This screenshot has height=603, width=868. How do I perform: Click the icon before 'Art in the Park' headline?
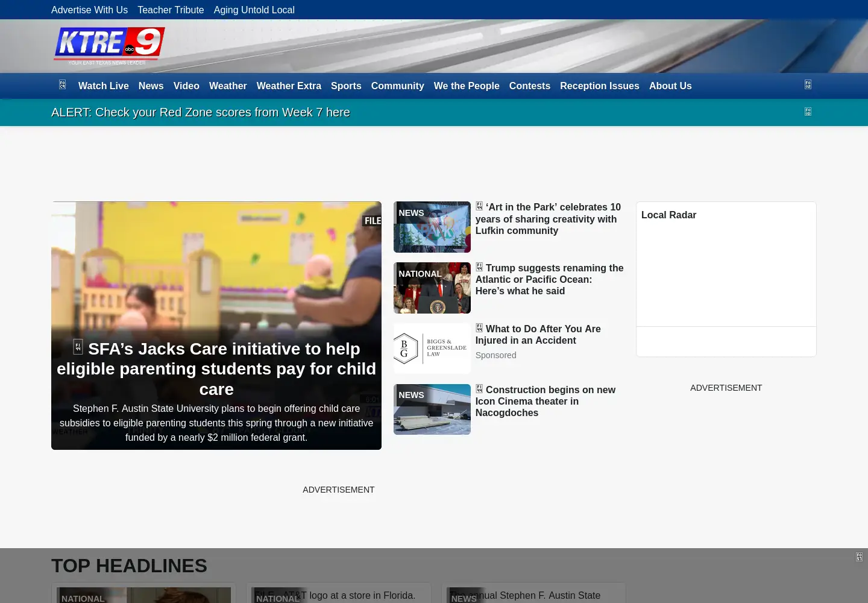[479, 206]
